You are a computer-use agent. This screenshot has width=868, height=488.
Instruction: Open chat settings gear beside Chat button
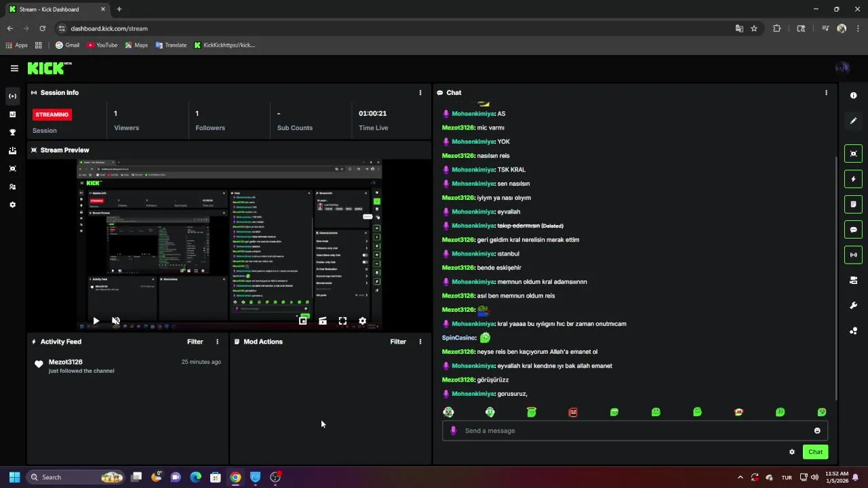point(791,452)
